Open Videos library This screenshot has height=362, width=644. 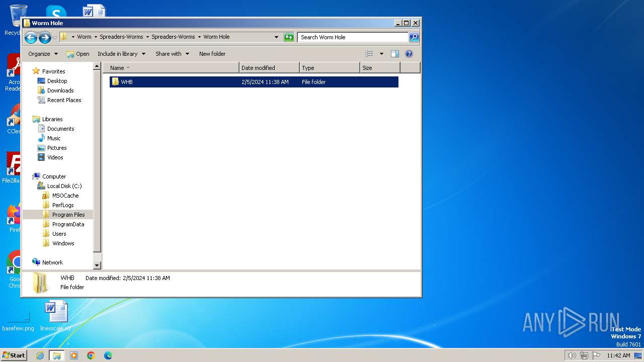[x=55, y=157]
